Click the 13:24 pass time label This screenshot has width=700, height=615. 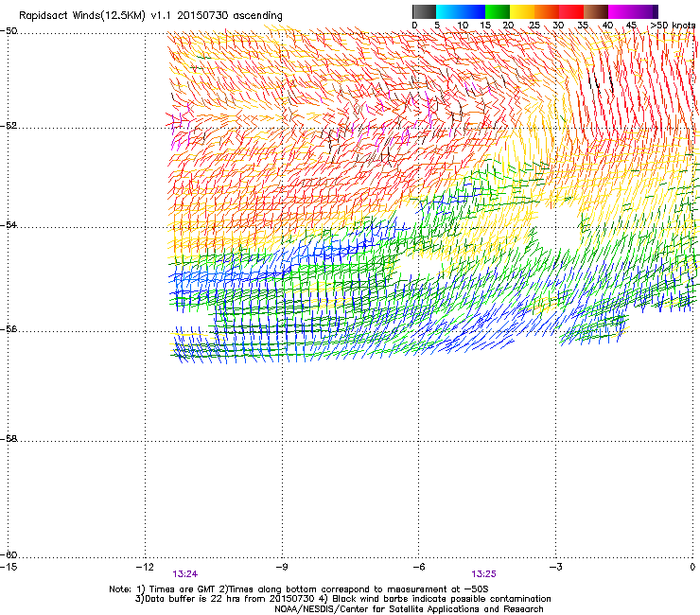185,574
